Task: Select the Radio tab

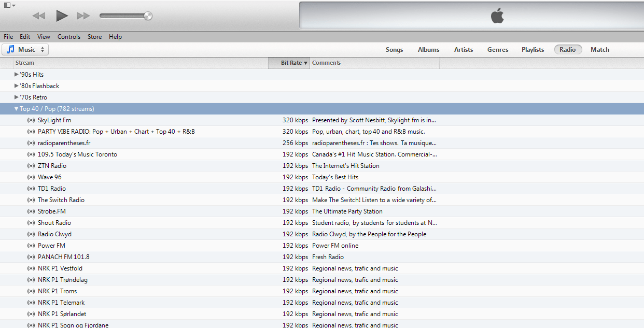Action: coord(568,50)
